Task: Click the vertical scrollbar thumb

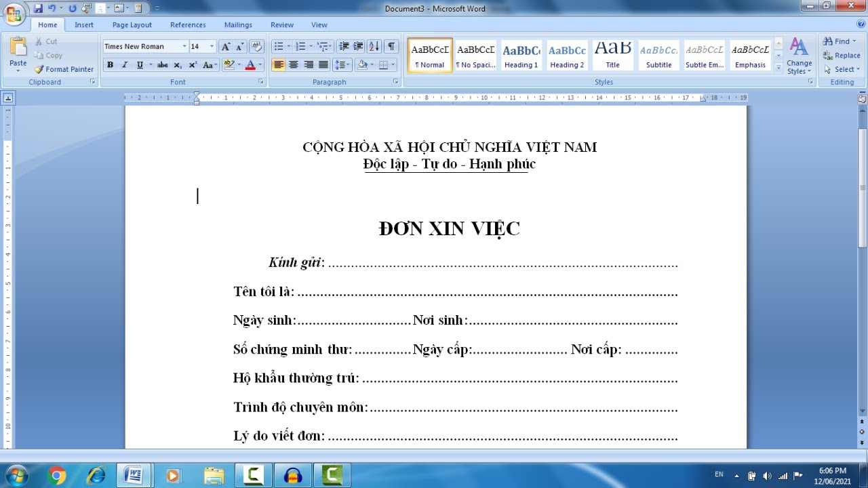Action: point(862,188)
